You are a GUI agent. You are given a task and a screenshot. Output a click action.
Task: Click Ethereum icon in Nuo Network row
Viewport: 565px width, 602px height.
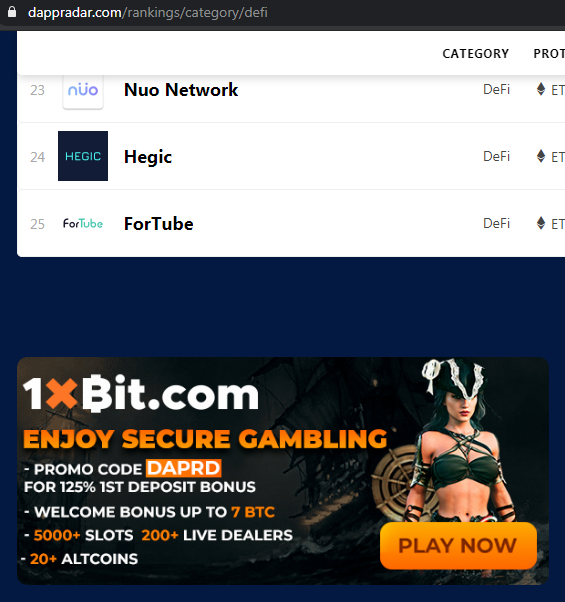[x=541, y=89]
